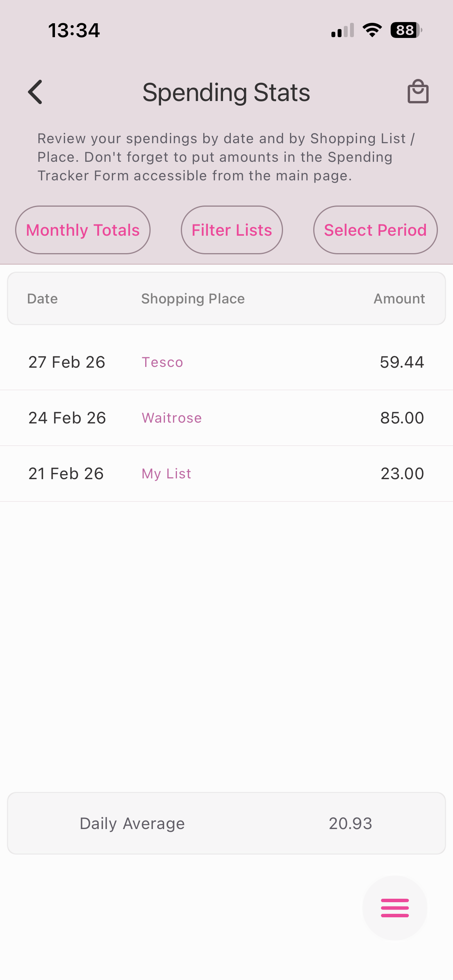This screenshot has height=980, width=453.
Task: Select the 27 Feb 26 date entry
Action: (x=67, y=362)
